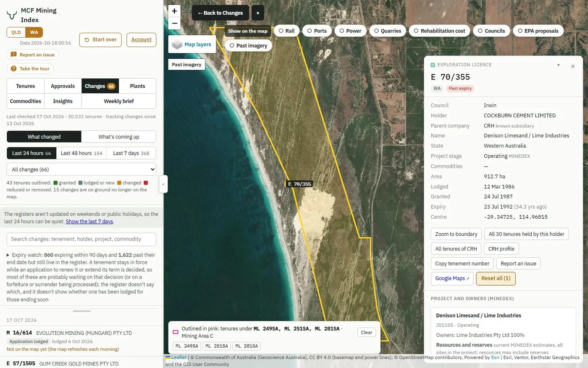Click the pink outline swatch in the legend
Screen dimensions: 588x368
click(176, 332)
